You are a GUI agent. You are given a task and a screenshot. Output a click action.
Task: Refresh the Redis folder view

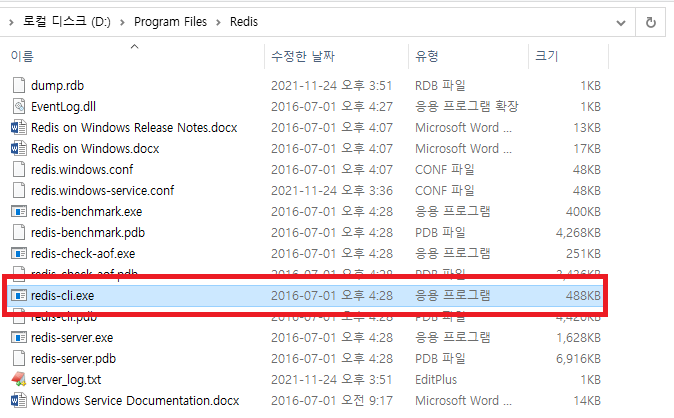[x=651, y=22]
